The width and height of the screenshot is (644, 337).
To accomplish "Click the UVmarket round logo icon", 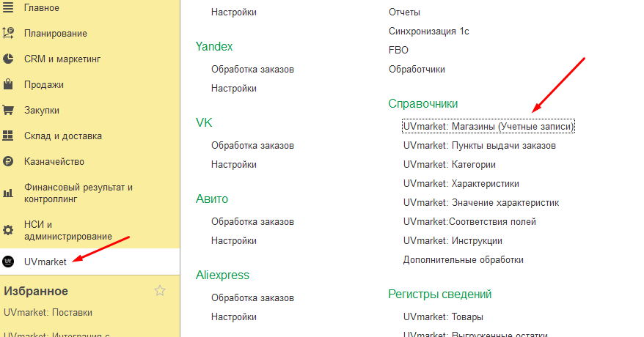I will [x=8, y=262].
